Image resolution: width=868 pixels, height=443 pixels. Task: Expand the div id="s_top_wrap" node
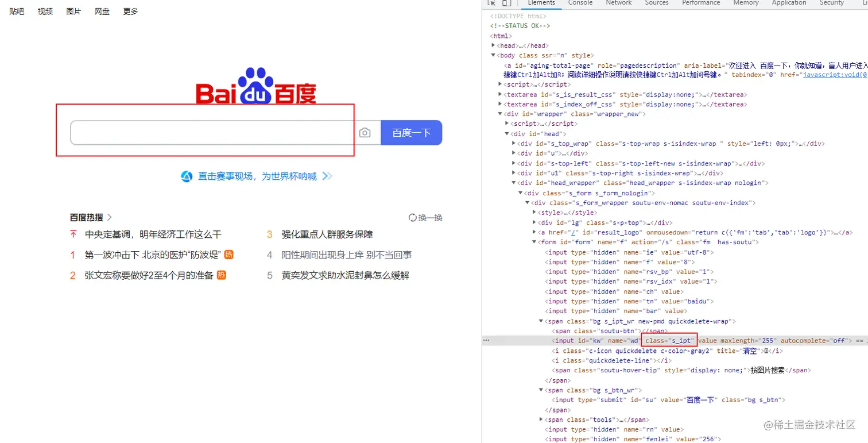point(514,143)
